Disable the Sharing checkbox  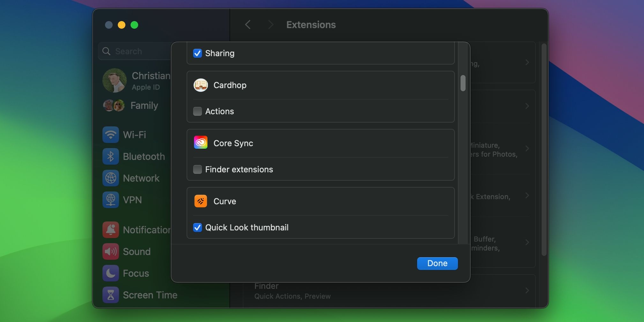[x=197, y=53]
